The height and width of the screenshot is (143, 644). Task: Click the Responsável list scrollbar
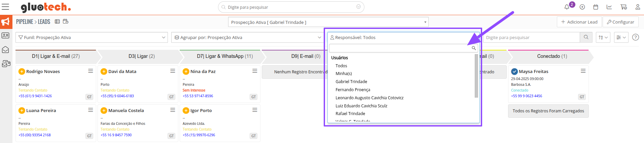point(476,76)
